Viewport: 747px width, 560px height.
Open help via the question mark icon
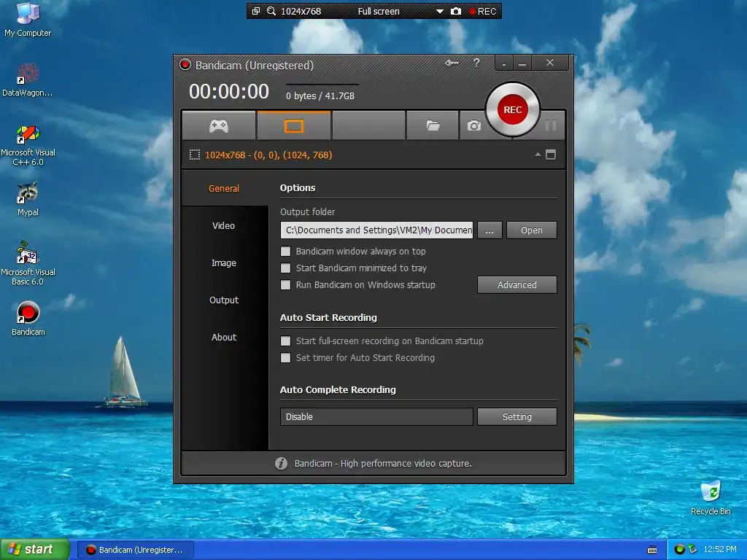(x=476, y=63)
